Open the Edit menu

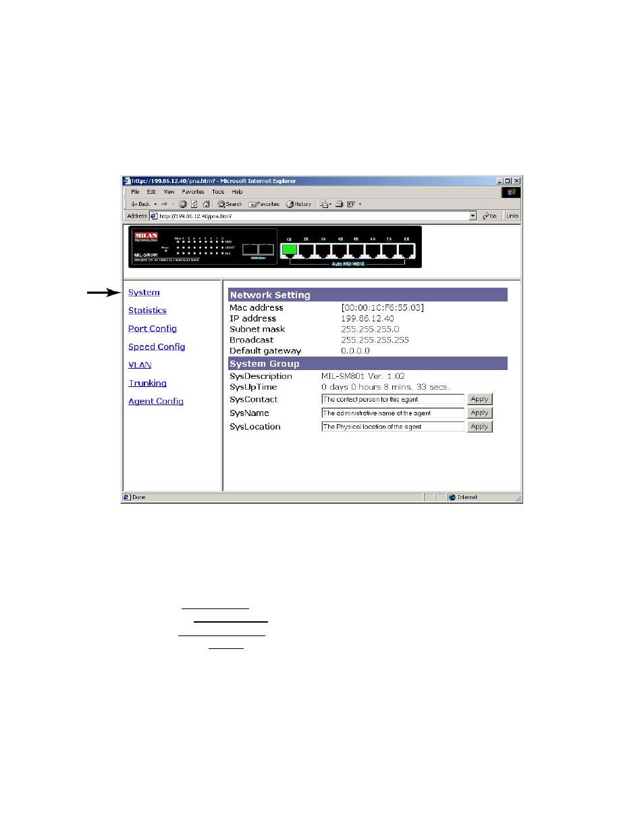(151, 192)
